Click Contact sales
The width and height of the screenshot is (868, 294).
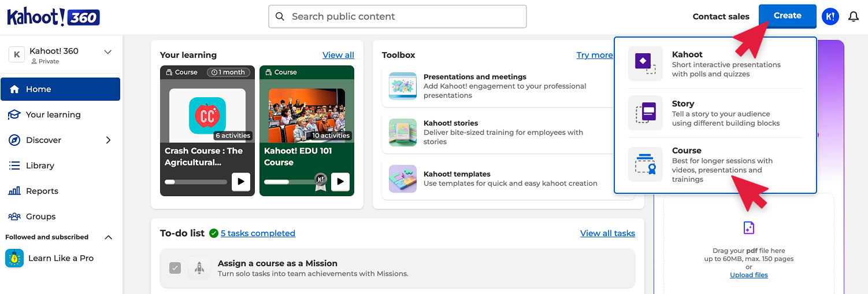coord(721,17)
